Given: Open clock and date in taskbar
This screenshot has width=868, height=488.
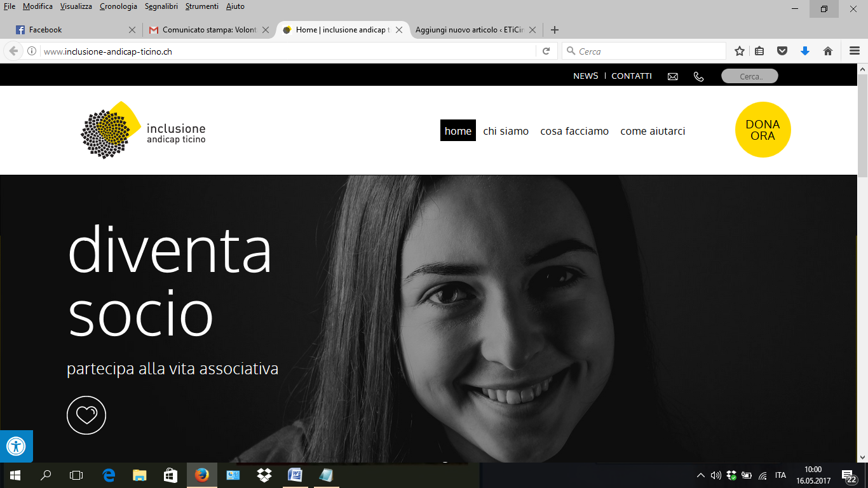Looking at the screenshot, I should pos(813,475).
